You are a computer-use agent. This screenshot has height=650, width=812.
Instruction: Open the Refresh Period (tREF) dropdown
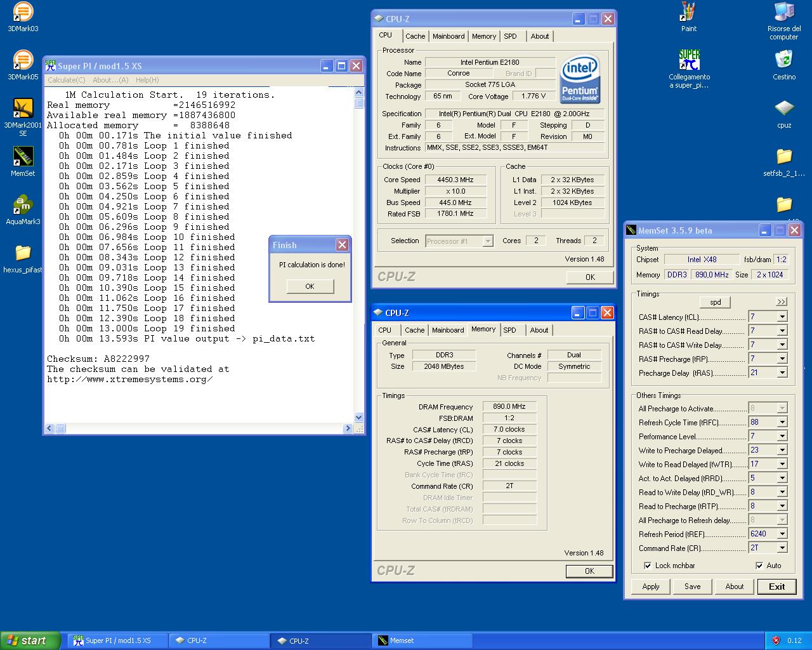(782, 534)
